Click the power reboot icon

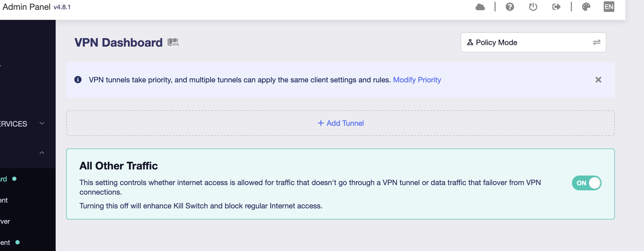coord(533,7)
